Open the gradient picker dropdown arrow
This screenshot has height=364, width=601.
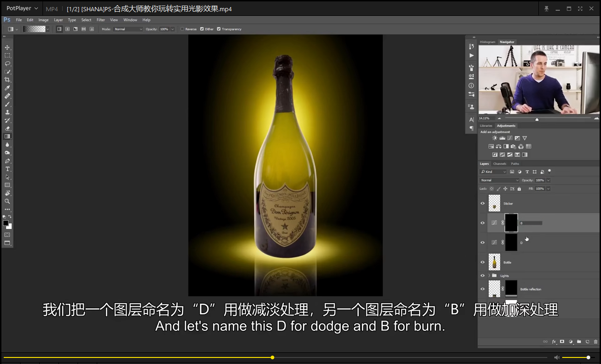47,29
